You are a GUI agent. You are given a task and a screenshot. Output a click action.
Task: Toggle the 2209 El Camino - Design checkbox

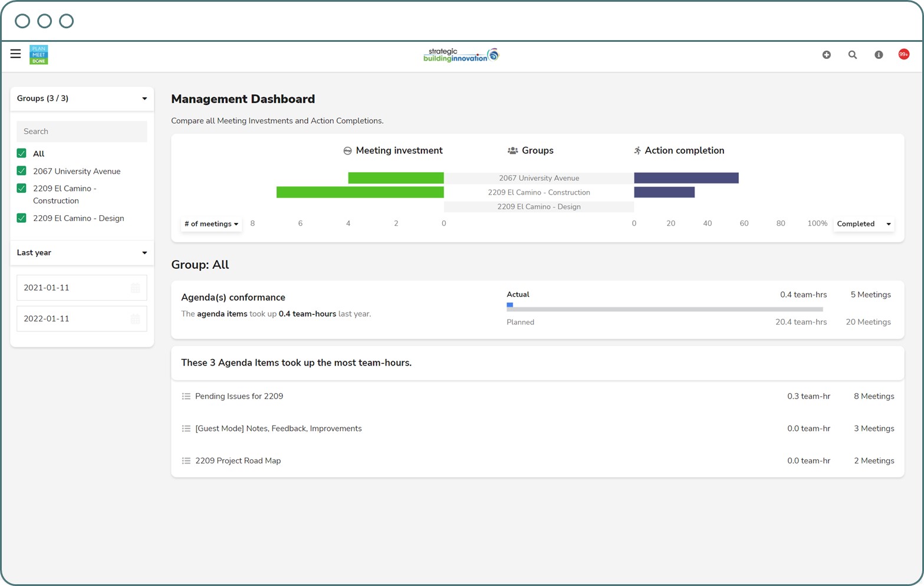[22, 218]
